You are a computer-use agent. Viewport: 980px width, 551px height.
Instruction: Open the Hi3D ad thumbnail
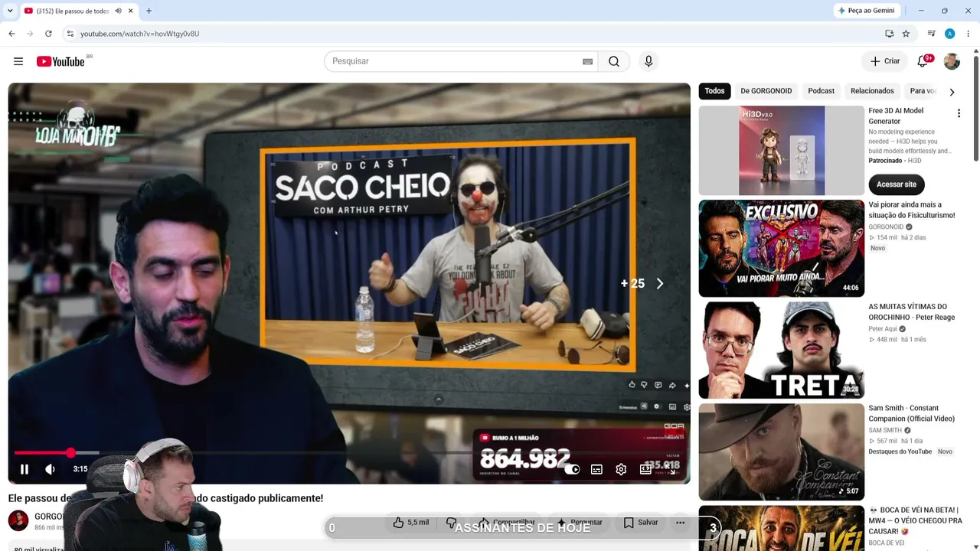pos(781,150)
